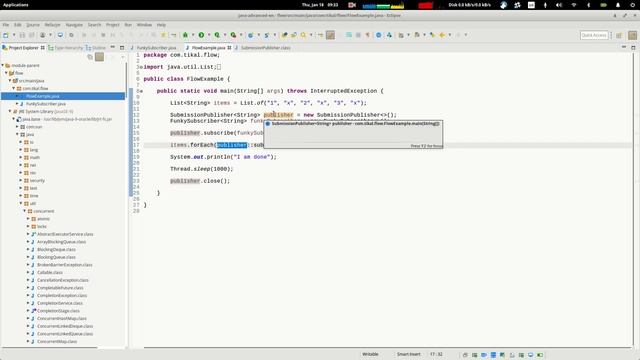The width and height of the screenshot is (640, 360).
Task: Click the main method fold toggle
Action: coord(141,91)
